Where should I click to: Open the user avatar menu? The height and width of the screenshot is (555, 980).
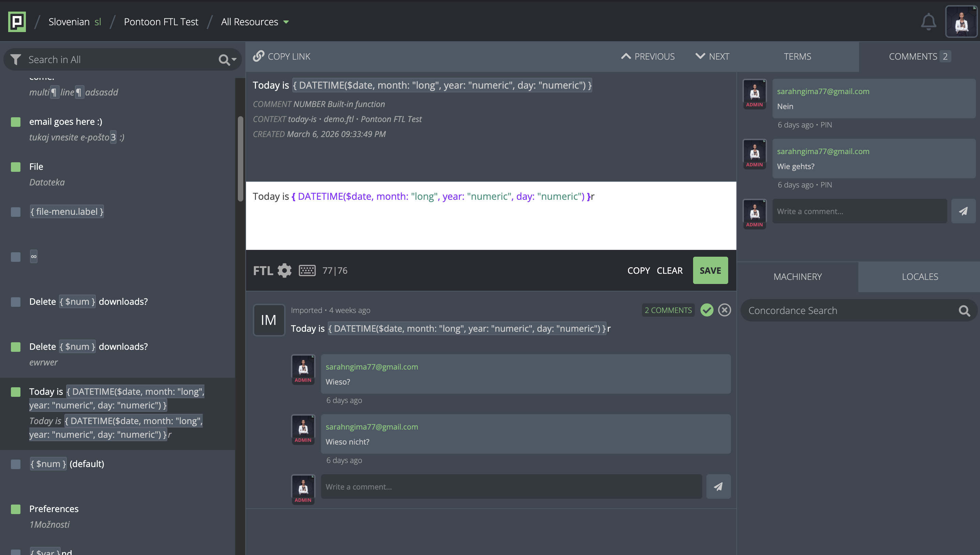click(961, 22)
